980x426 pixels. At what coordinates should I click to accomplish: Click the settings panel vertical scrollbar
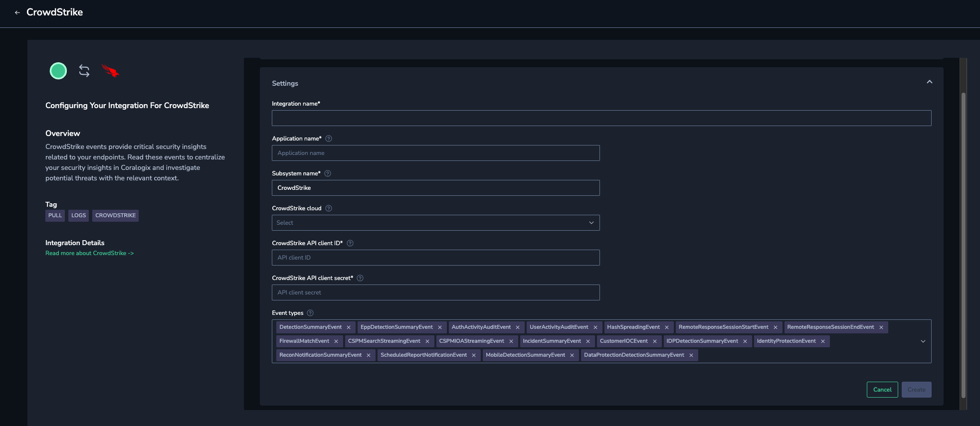pyautogui.click(x=964, y=245)
